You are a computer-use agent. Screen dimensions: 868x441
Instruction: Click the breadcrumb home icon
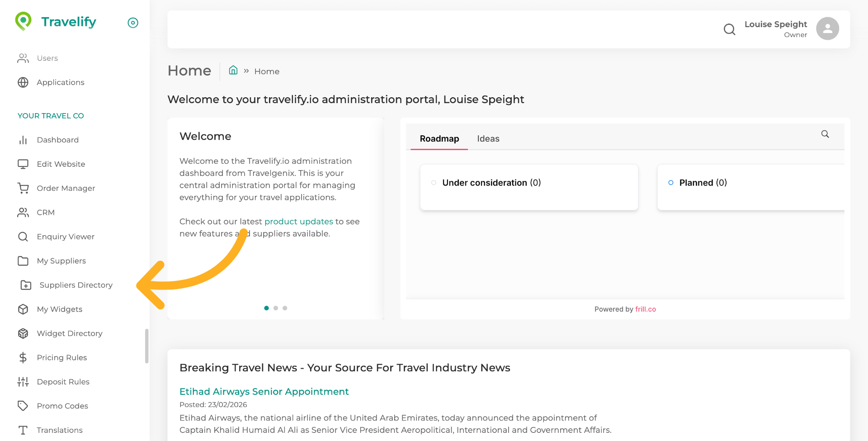click(x=233, y=70)
